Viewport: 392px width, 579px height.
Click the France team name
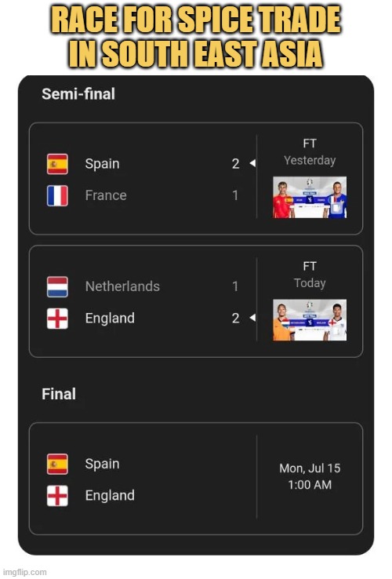coord(106,195)
